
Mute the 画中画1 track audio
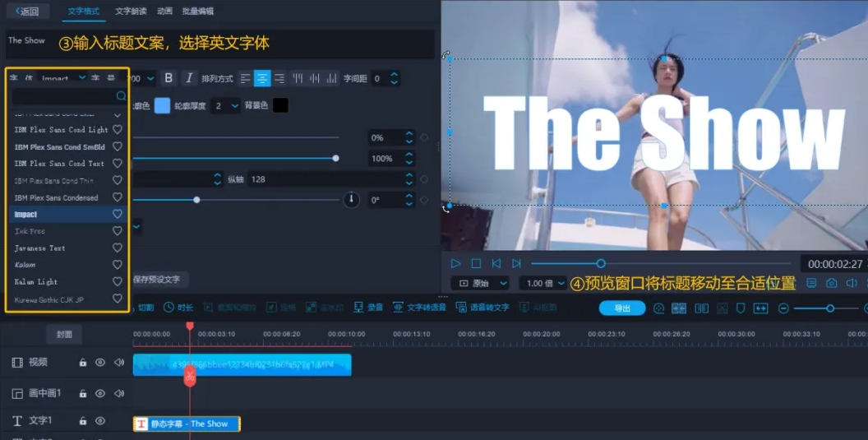pyautogui.click(x=119, y=393)
